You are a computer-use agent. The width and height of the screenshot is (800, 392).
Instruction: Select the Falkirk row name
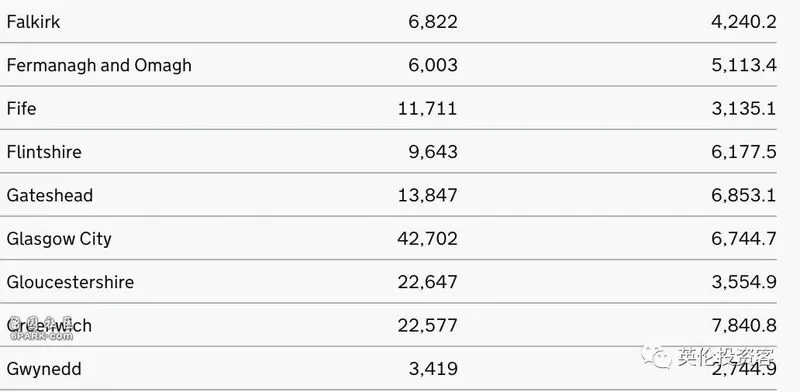33,22
